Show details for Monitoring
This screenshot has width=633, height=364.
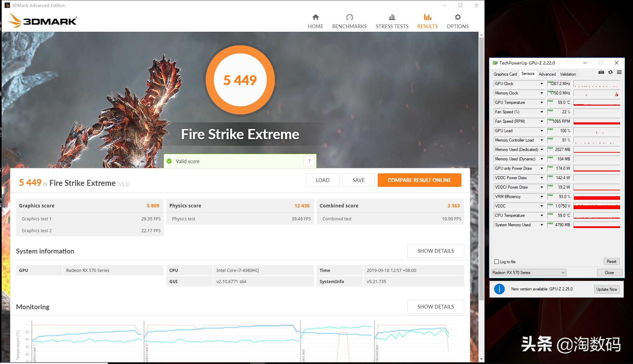pyautogui.click(x=436, y=306)
